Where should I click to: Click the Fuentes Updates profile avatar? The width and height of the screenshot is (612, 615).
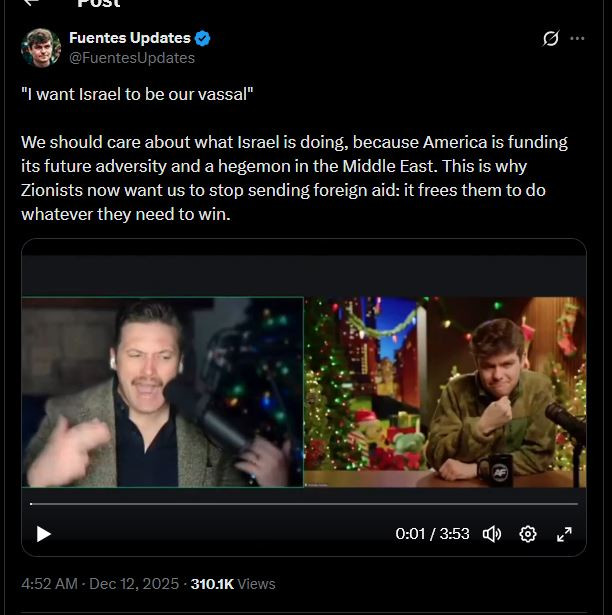[41, 48]
